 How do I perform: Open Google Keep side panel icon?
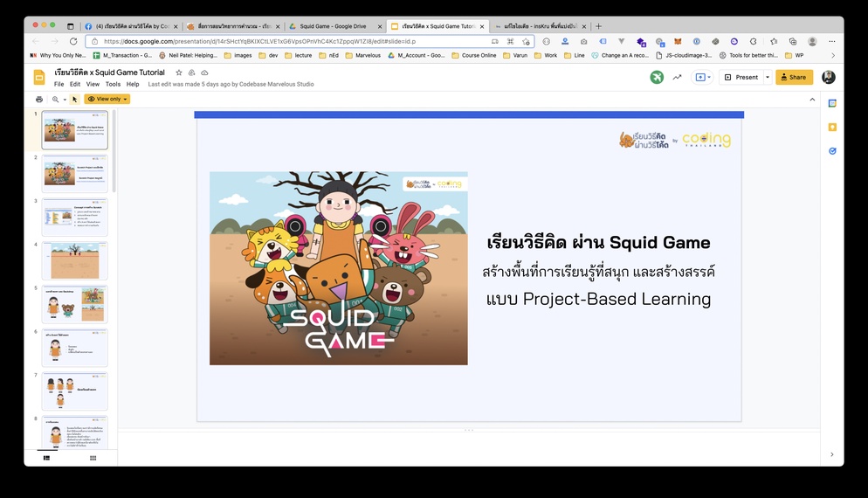(x=832, y=127)
